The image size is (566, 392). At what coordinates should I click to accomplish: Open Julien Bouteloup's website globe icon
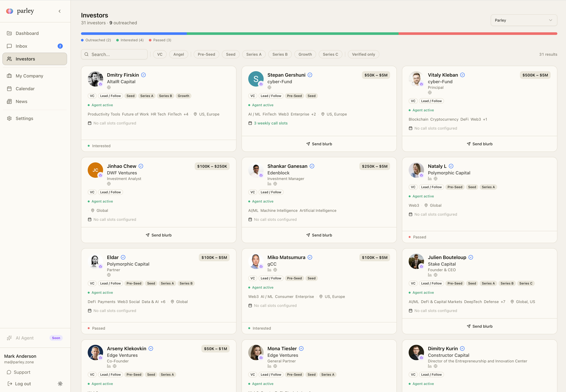[436, 275]
